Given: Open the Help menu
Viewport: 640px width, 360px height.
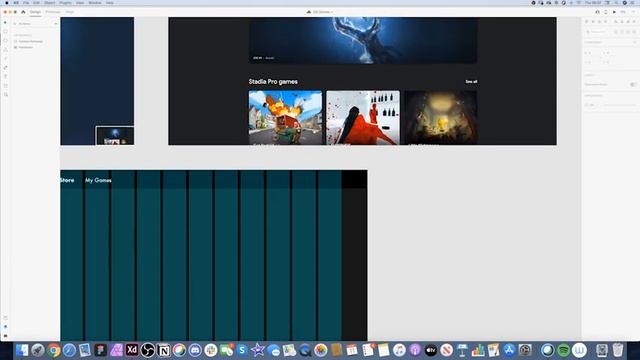Looking at the screenshot, I should pyautogui.click(x=110, y=2).
